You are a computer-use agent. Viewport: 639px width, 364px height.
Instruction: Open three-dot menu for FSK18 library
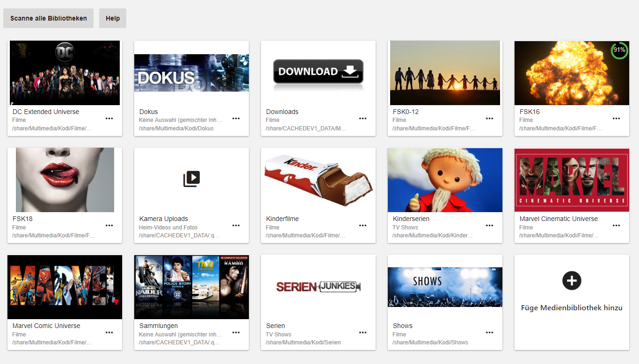(x=109, y=226)
